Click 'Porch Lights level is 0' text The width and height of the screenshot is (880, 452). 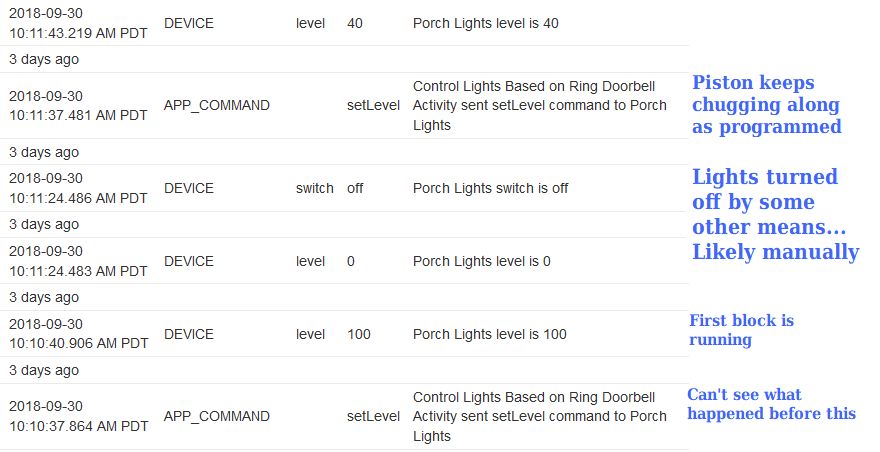(482, 261)
